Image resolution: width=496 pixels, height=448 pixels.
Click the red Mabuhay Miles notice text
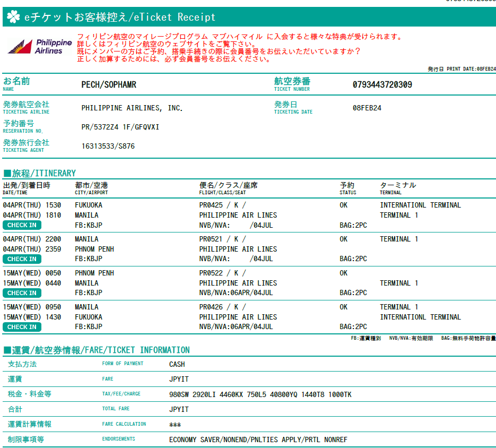pyautogui.click(x=239, y=48)
